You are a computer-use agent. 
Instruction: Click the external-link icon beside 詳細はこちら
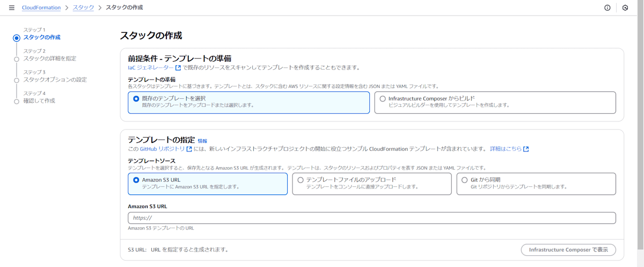point(526,149)
